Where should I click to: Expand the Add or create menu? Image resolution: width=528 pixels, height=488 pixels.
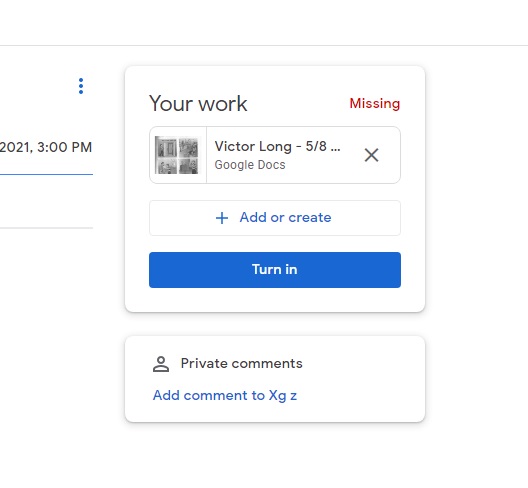click(275, 218)
